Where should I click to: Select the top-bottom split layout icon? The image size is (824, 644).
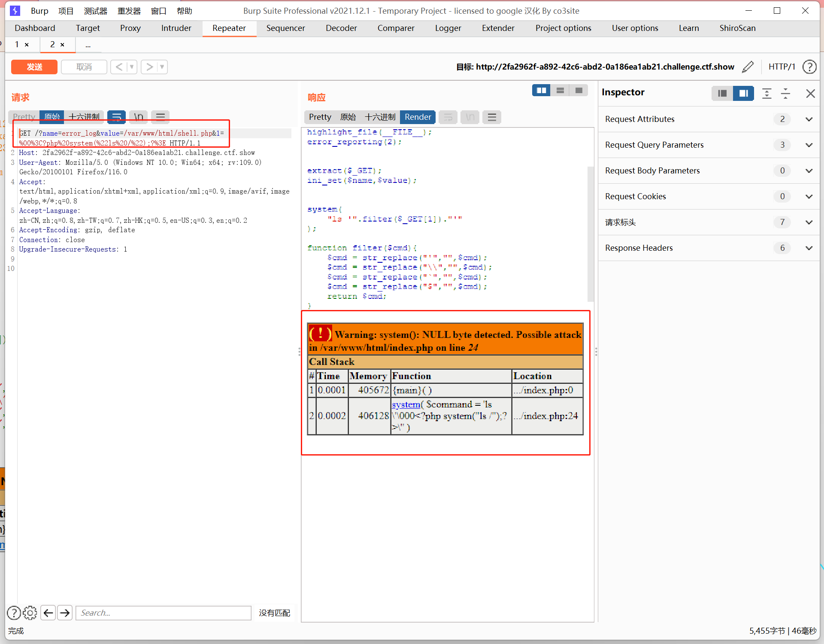560,90
